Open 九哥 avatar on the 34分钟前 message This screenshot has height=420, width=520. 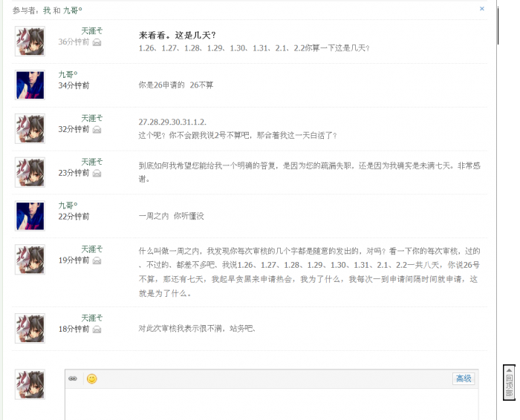coord(30,85)
